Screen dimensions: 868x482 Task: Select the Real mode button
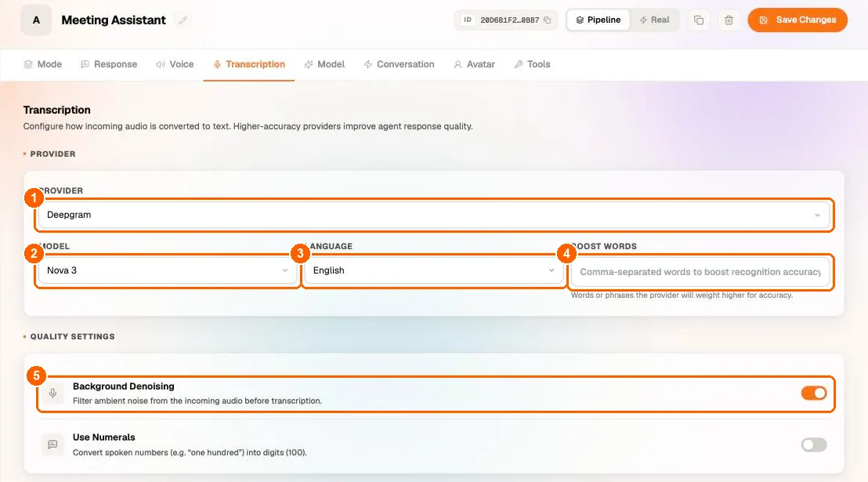pyautogui.click(x=654, y=20)
